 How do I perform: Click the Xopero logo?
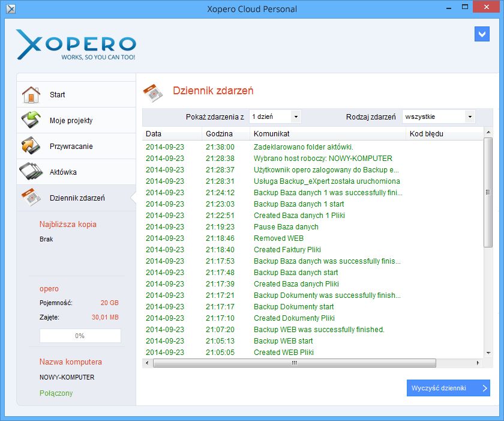pos(76,44)
